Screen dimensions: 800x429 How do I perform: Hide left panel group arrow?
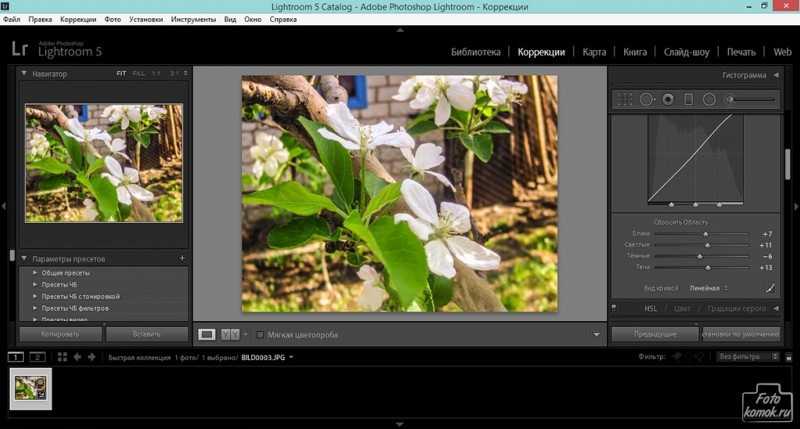[x=4, y=207]
